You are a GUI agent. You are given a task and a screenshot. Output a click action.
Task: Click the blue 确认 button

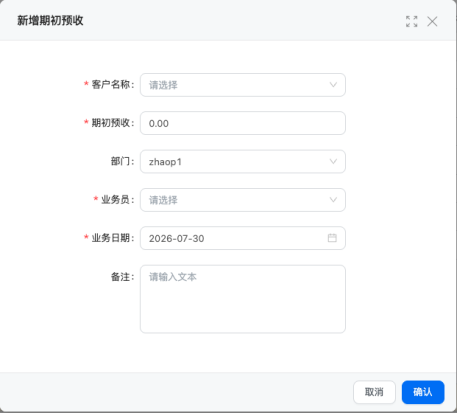coord(423,392)
